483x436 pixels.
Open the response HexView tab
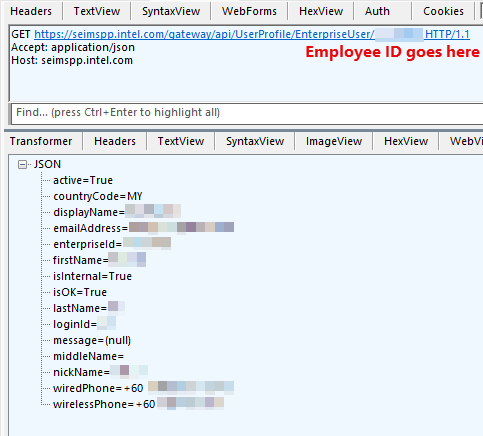pos(406,141)
